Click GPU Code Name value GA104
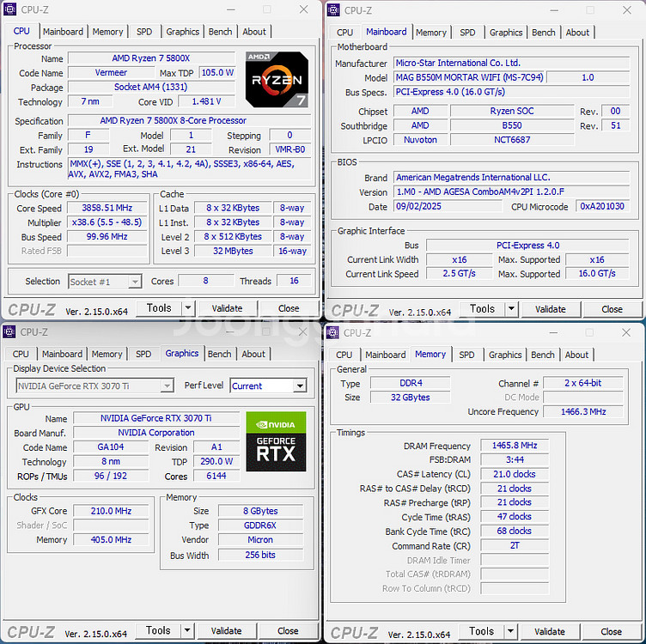Screen dimensions: 646x644 [111, 447]
